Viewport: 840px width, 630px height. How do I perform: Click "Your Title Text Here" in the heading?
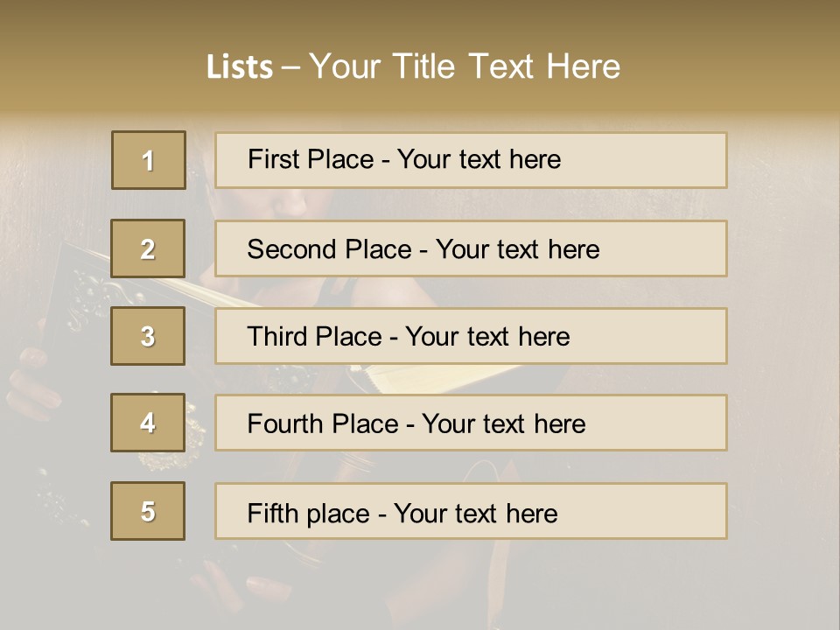[465, 66]
